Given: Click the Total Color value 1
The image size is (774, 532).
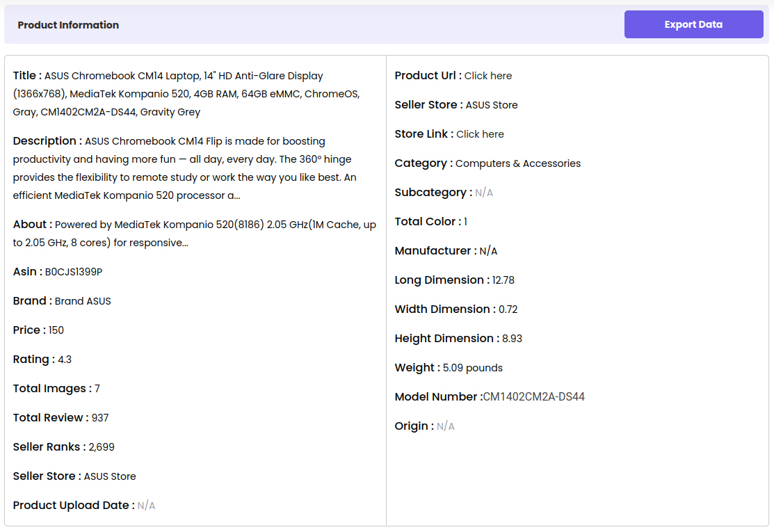Looking at the screenshot, I should tap(465, 221).
